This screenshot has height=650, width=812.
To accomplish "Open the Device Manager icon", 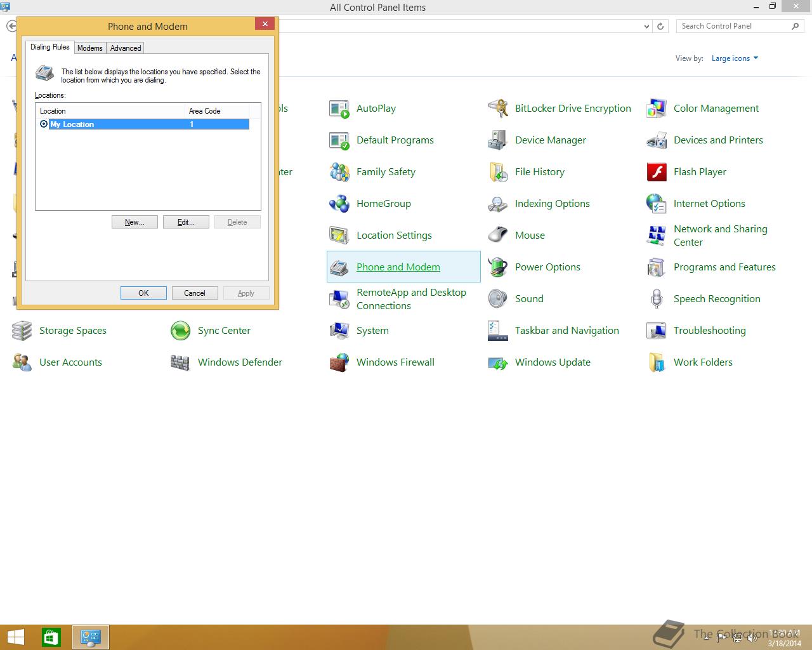I will point(498,140).
